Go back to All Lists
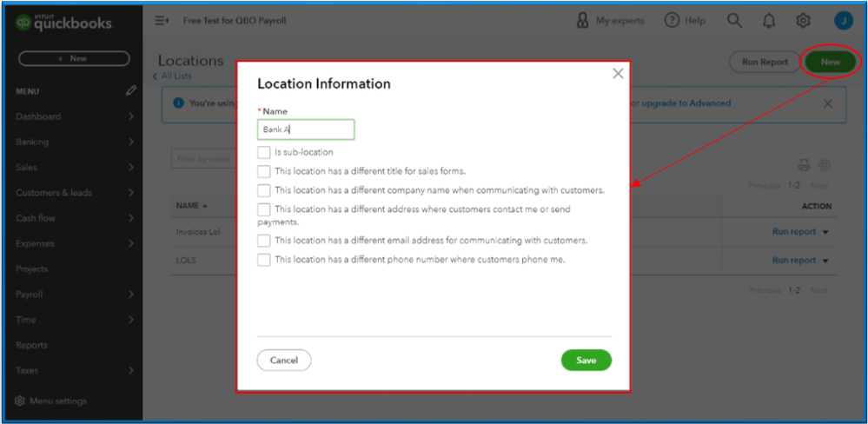 coord(172,76)
